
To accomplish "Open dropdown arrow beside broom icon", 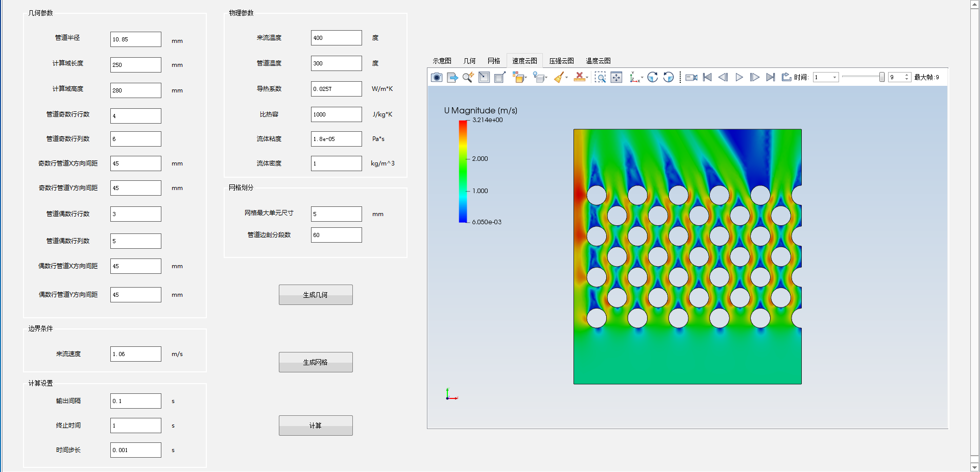I will click(x=566, y=78).
